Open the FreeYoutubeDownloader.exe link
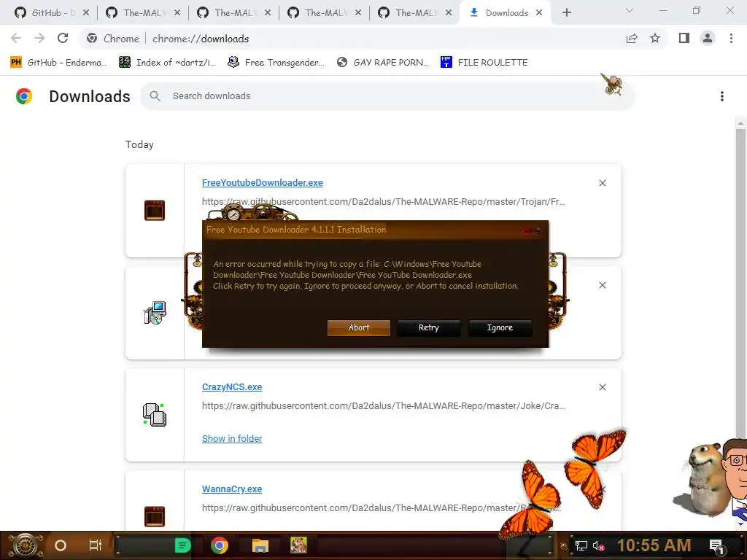This screenshot has width=747, height=560. [262, 183]
